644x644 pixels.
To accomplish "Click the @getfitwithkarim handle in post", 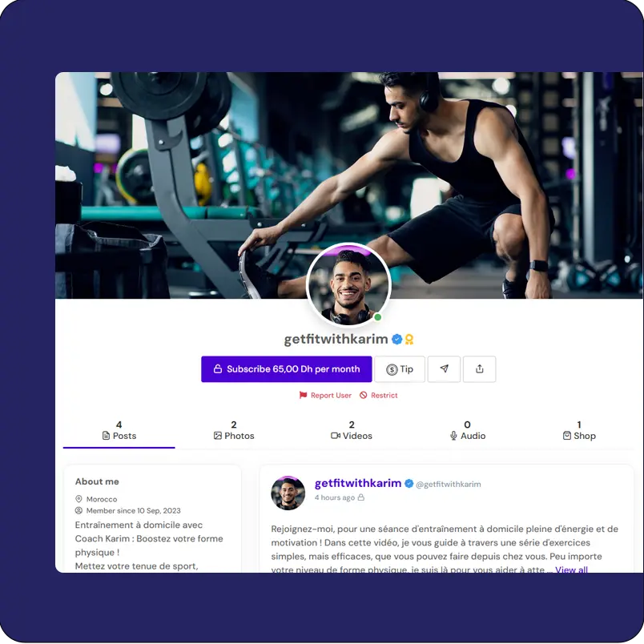I will [x=448, y=485].
